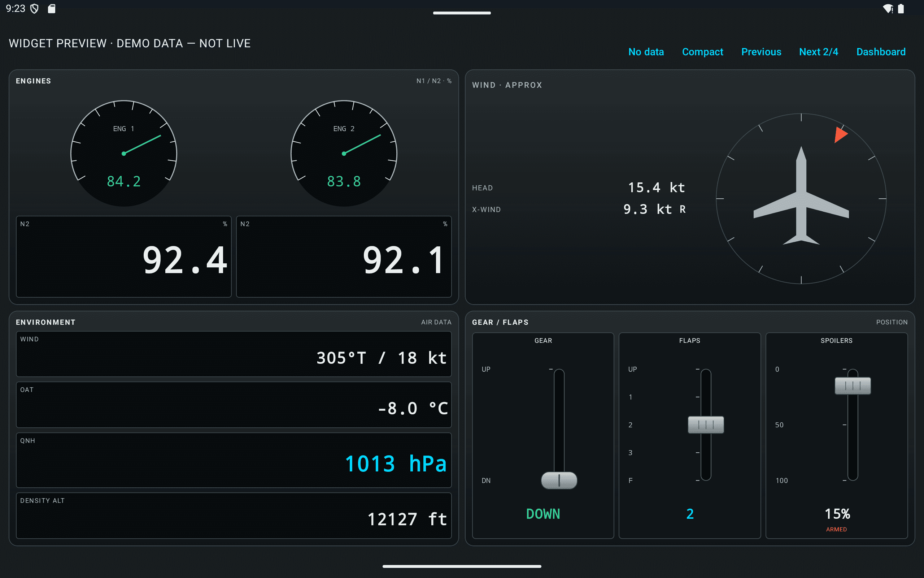Screen dimensions: 924x578
Task: Click the ENG 2 N1 gauge dial
Action: coord(344,153)
